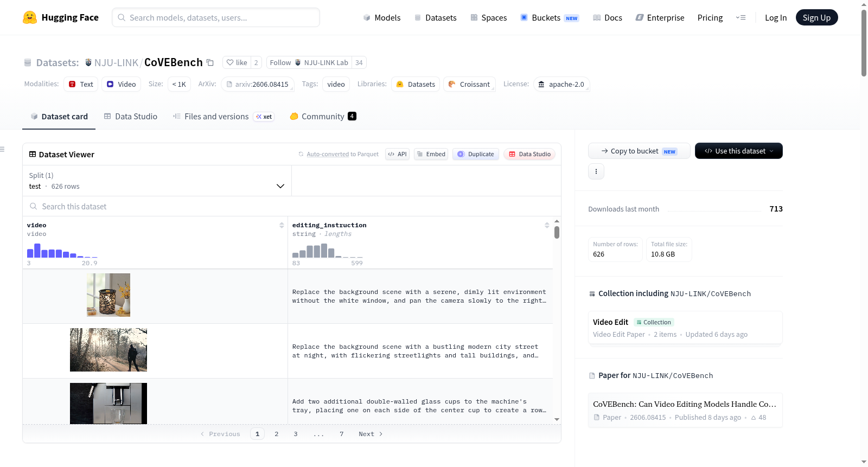Open Docs in top navigation
This screenshot has width=868, height=467.
pos(607,17)
